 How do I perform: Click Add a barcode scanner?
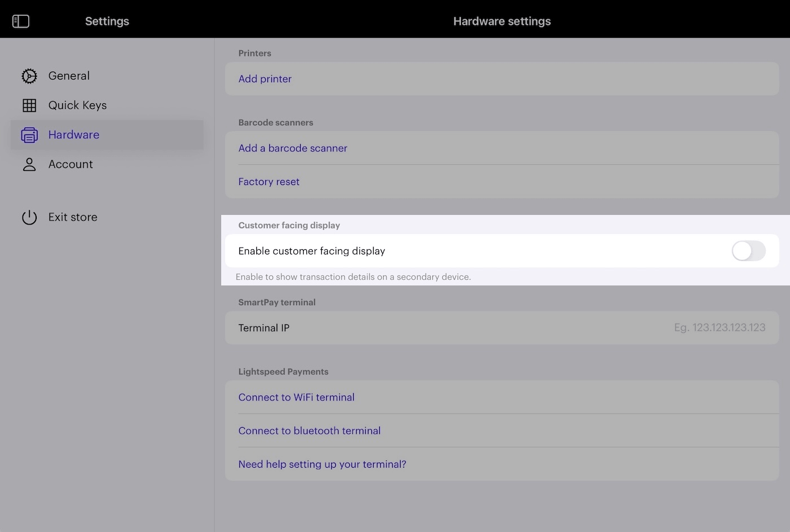point(292,148)
